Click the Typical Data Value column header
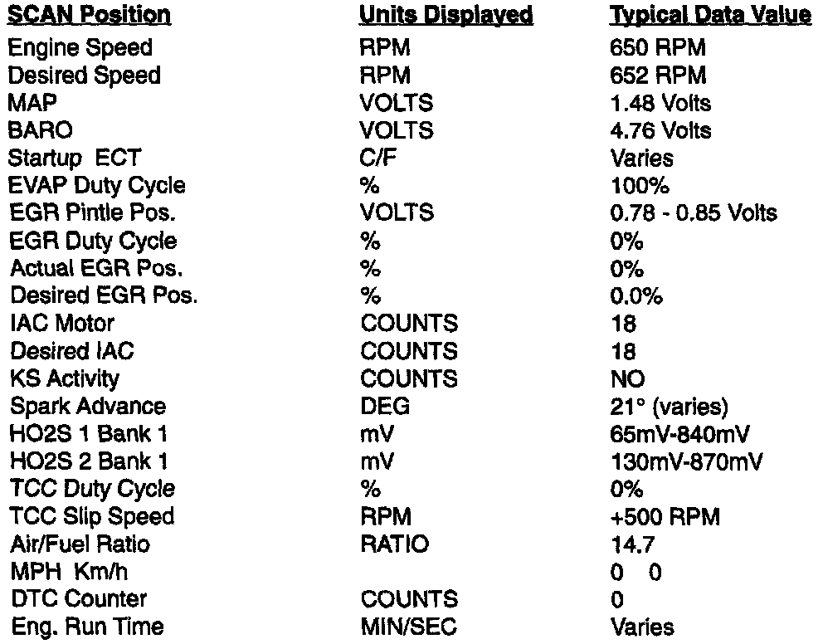Viewport: 823px width, 644px height. point(710,16)
